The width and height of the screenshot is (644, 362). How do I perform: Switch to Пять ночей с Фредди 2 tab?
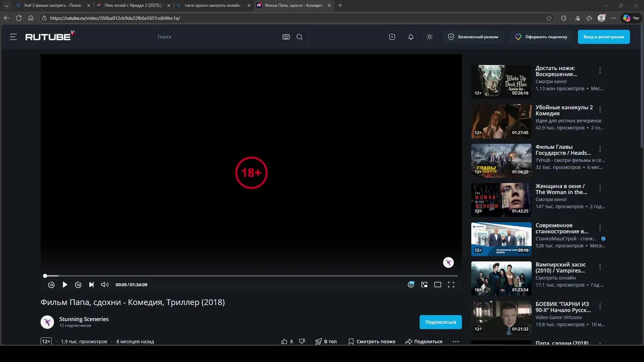pyautogui.click(x=132, y=6)
